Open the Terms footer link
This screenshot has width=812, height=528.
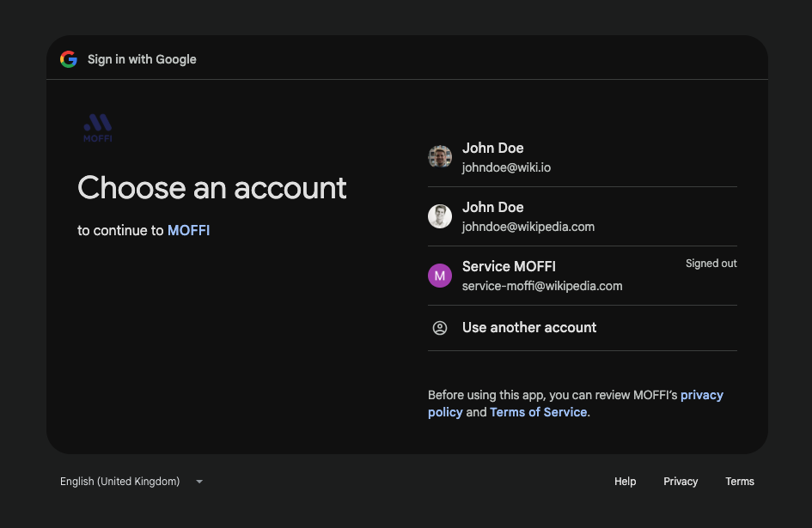[x=740, y=482]
